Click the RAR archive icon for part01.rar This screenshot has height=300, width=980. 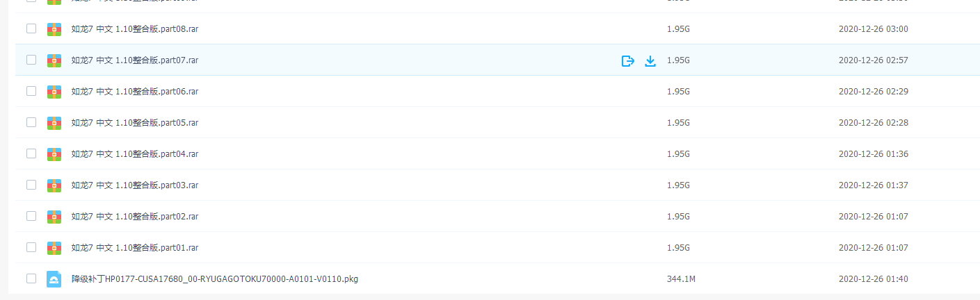coord(54,248)
